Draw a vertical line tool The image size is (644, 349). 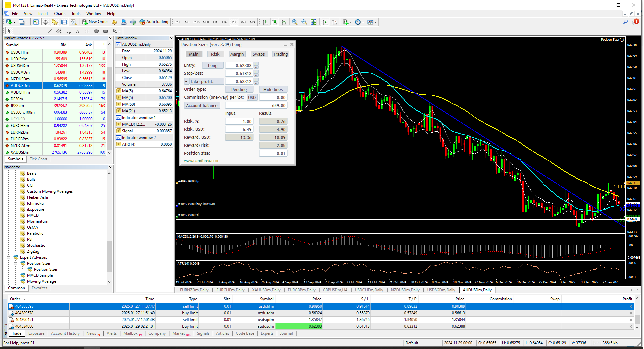coord(31,31)
